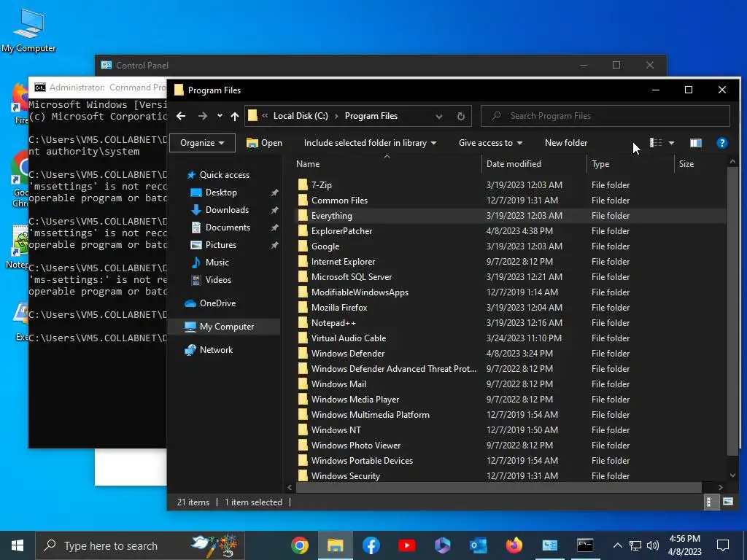Select OneDrive in the navigation pane

click(x=217, y=303)
